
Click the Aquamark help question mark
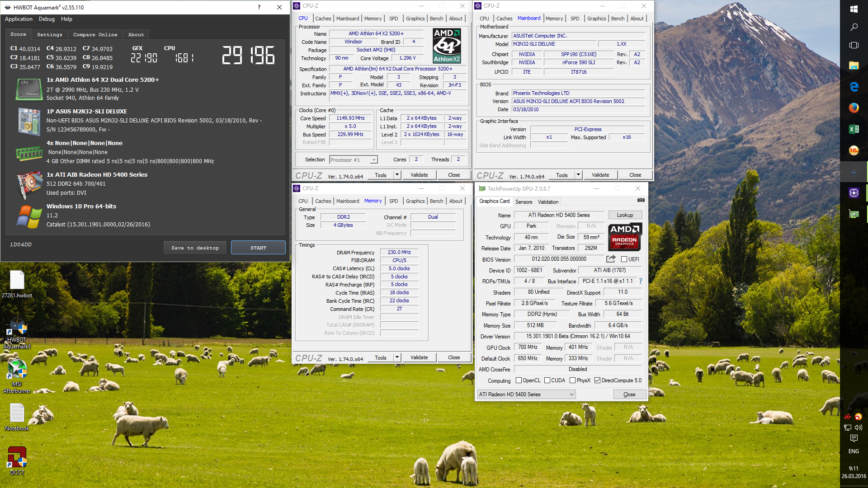(x=259, y=7)
